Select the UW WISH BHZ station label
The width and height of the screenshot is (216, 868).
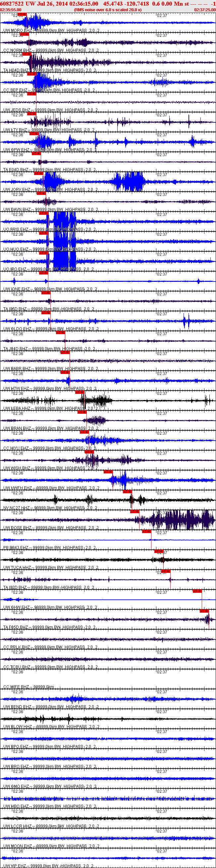tap(51, 468)
